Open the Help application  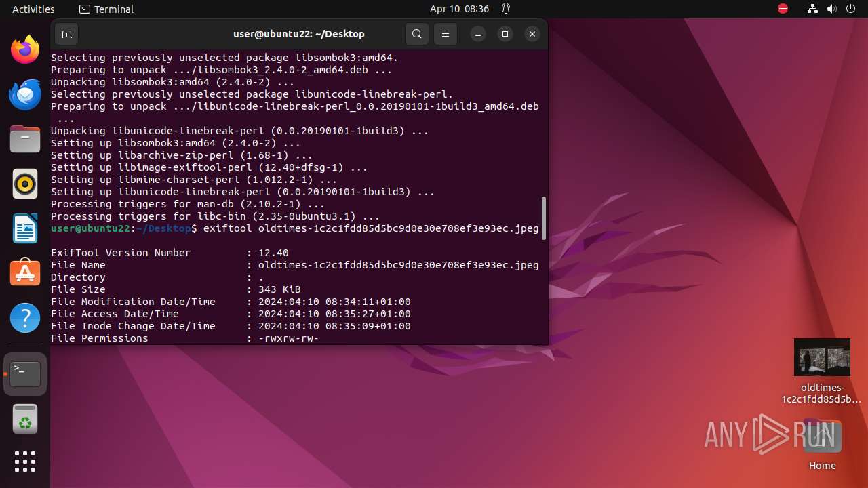[25, 318]
